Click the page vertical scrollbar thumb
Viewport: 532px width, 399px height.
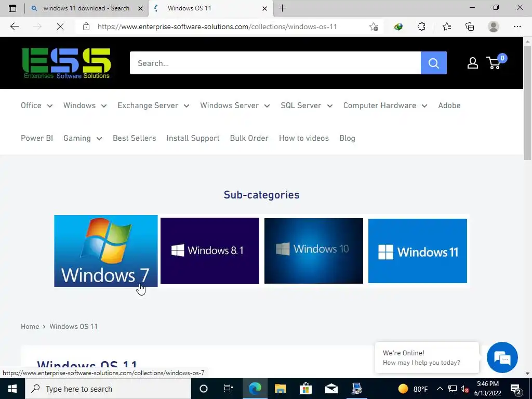pyautogui.click(x=527, y=102)
